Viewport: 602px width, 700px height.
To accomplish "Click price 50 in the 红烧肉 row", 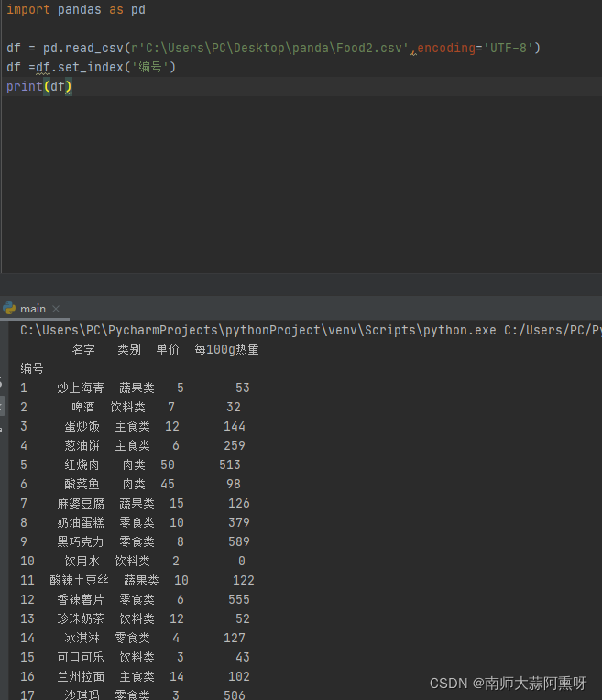I will (168, 465).
